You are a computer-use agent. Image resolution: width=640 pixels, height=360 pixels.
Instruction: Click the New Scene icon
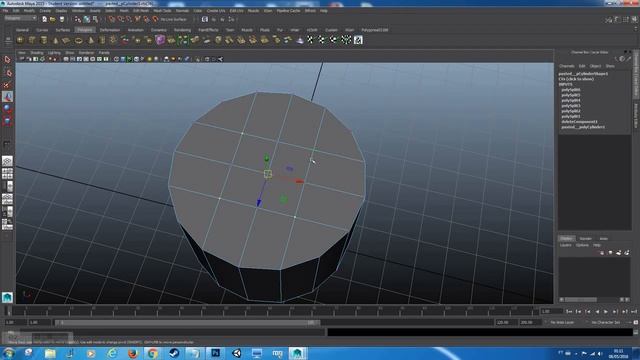tap(44, 19)
